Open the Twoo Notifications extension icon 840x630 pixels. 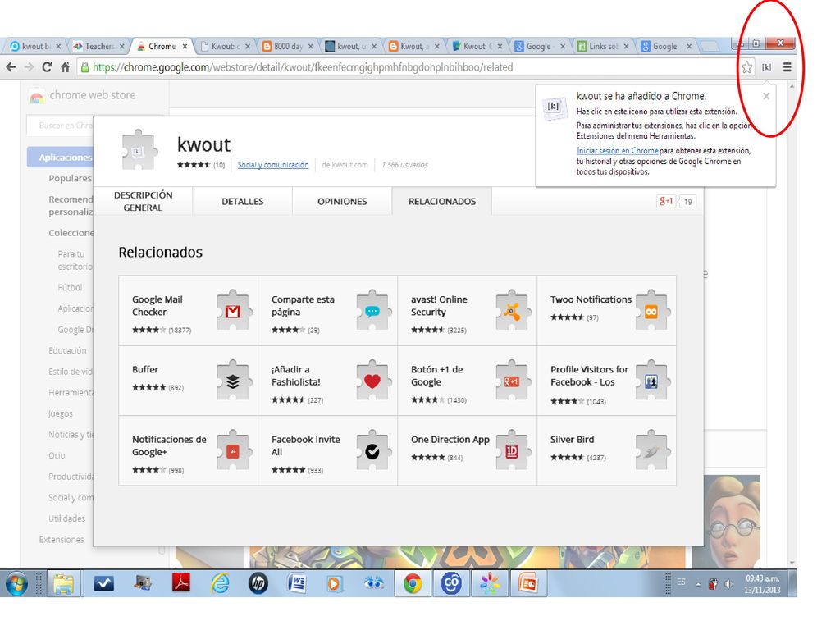(x=651, y=311)
